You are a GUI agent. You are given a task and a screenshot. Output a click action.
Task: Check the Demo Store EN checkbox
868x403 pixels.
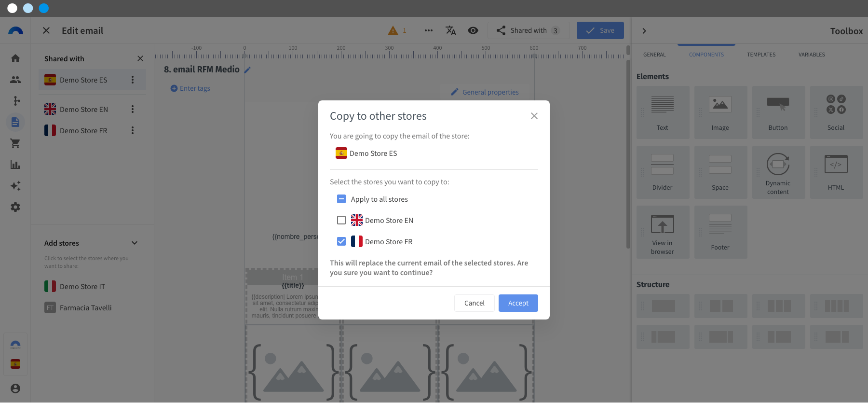click(341, 220)
